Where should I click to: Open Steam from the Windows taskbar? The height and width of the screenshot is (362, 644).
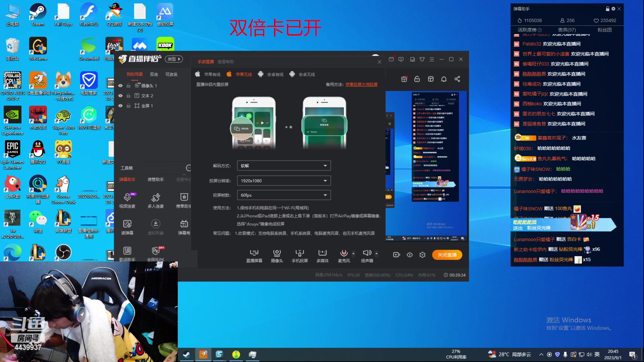click(x=187, y=354)
